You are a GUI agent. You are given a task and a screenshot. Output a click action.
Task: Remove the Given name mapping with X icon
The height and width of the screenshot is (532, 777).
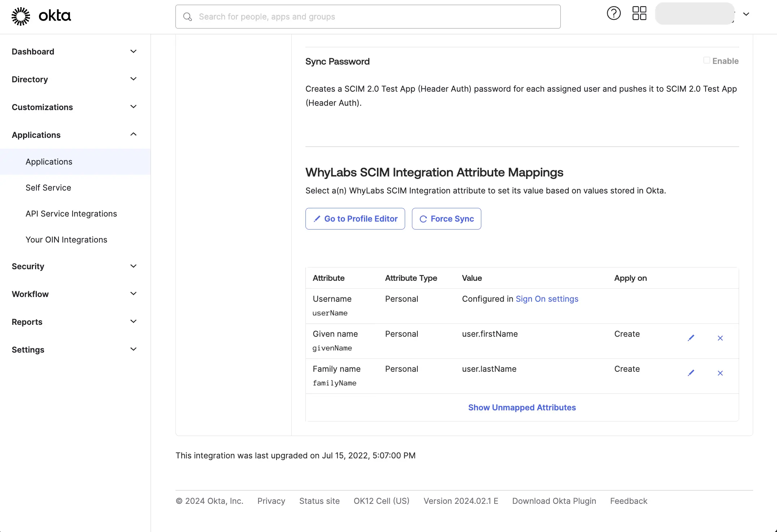[720, 338]
